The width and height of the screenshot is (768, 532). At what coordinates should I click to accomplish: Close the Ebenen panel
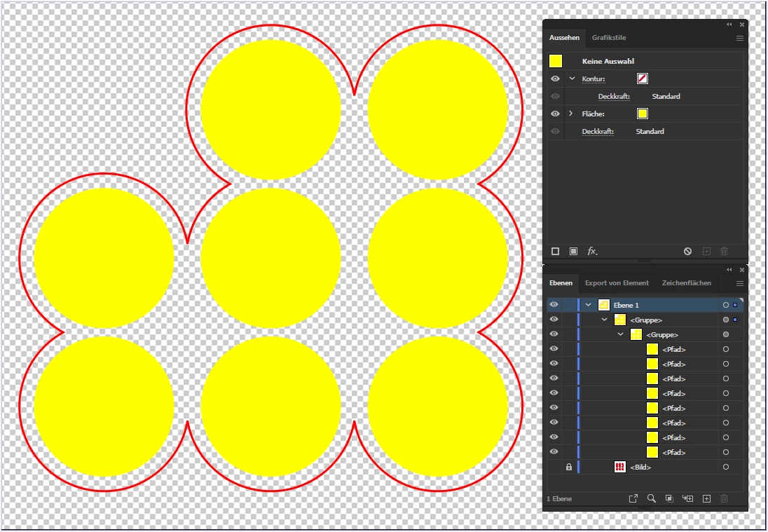click(x=742, y=270)
